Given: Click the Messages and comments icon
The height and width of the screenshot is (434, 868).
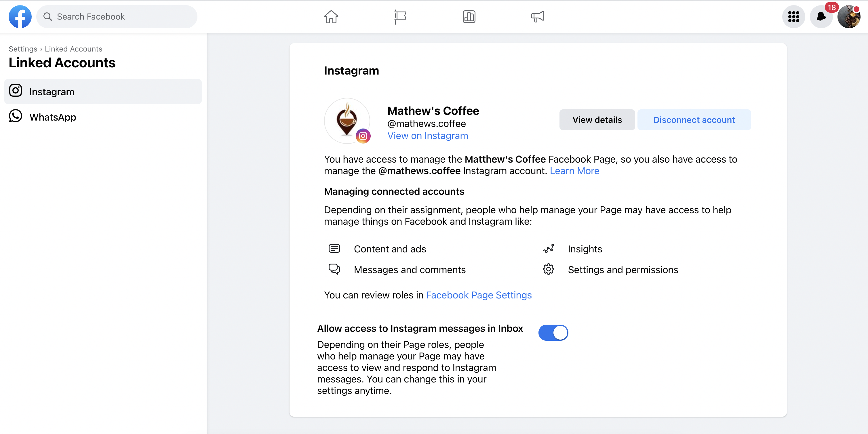Looking at the screenshot, I should [334, 269].
